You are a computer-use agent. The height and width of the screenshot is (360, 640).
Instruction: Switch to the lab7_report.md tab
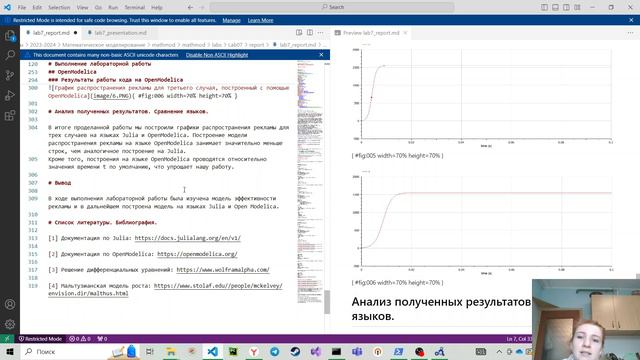51,33
